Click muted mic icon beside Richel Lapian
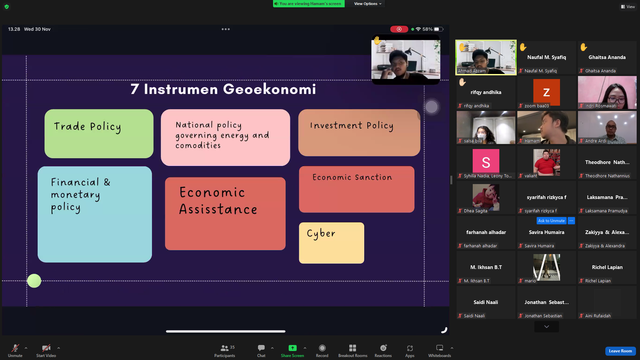Image resolution: width=640 pixels, height=360 pixels. pos(581,281)
